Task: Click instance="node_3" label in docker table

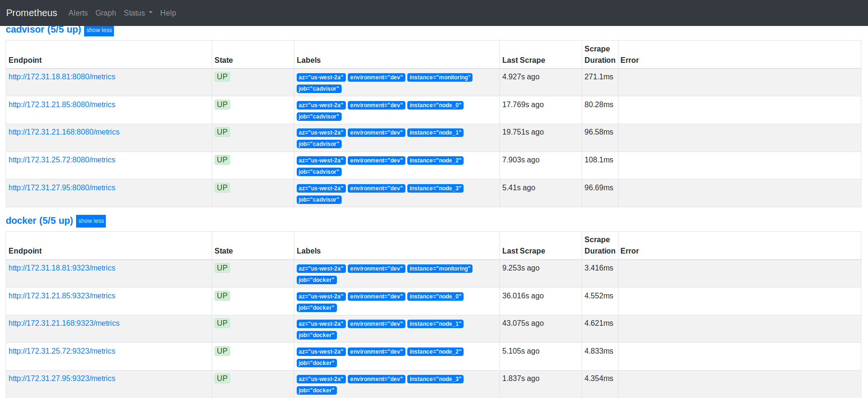Action: click(x=435, y=379)
